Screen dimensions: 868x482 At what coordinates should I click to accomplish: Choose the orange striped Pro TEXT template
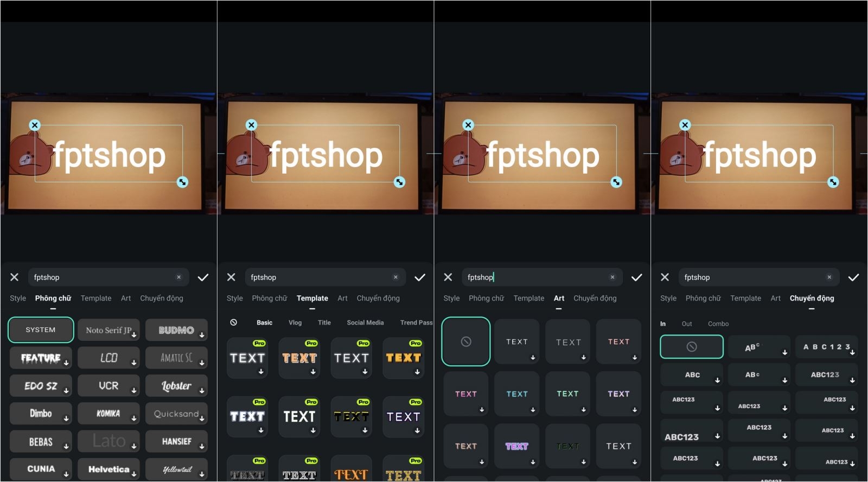[x=299, y=358]
